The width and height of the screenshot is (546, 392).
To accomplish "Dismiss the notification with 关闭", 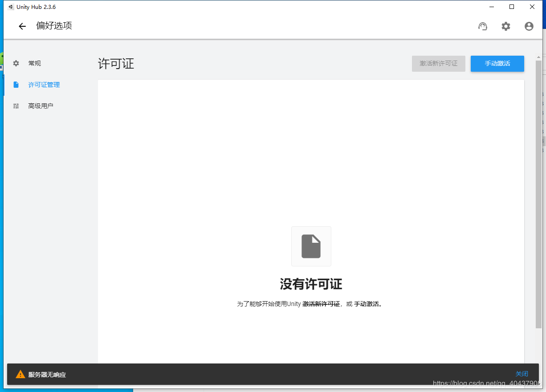I will coord(522,374).
